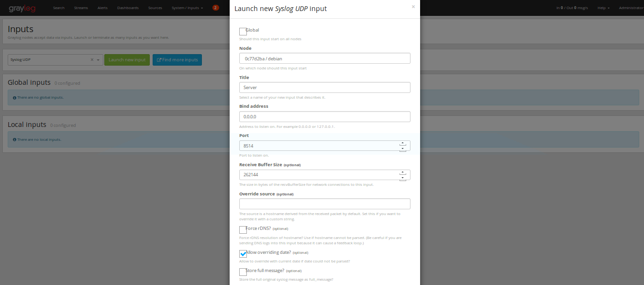
Task: Enable the Global checkbox
Action: pos(243,31)
